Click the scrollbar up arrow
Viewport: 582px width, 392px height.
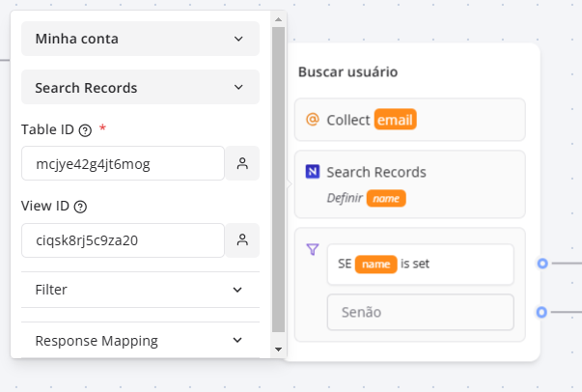click(x=278, y=18)
